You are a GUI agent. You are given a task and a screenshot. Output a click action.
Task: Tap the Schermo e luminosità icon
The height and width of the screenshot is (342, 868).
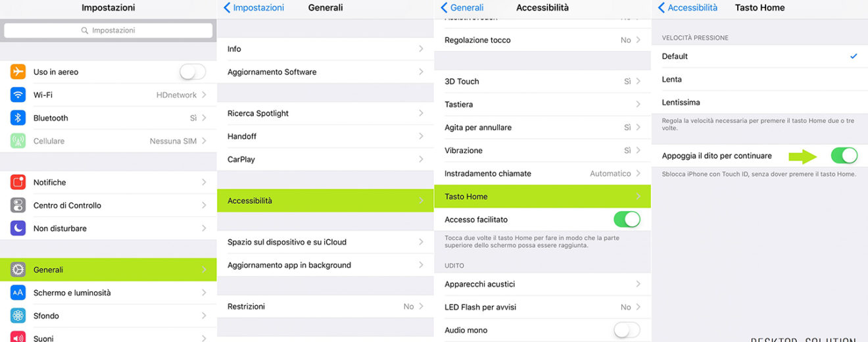(x=18, y=293)
